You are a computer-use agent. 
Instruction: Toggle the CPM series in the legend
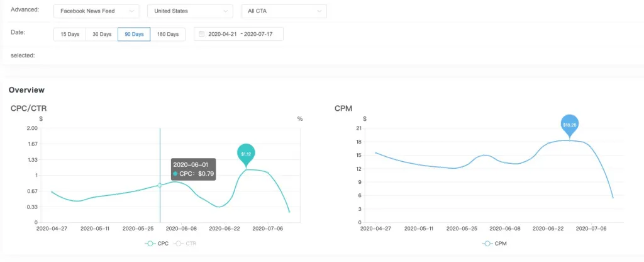497,243
